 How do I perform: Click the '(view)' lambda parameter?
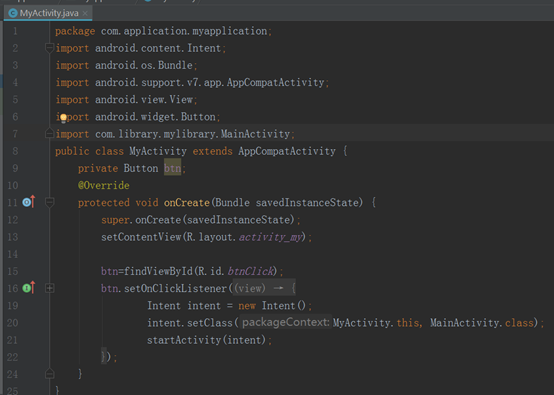(250, 288)
